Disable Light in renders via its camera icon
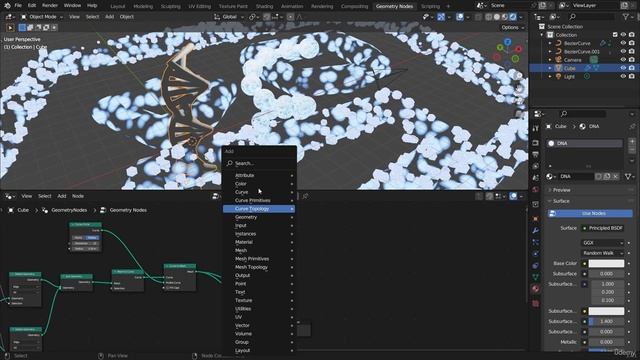The width and height of the screenshot is (640, 360). [632, 76]
